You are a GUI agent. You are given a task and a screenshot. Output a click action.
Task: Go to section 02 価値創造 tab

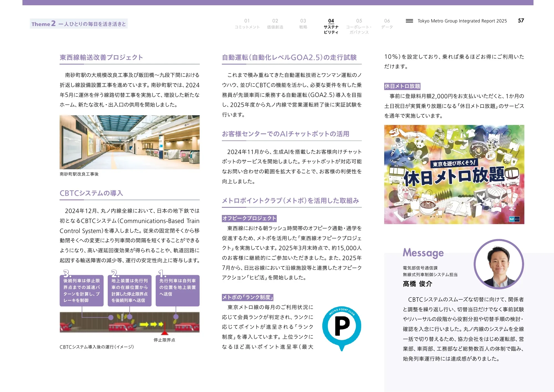tap(275, 24)
